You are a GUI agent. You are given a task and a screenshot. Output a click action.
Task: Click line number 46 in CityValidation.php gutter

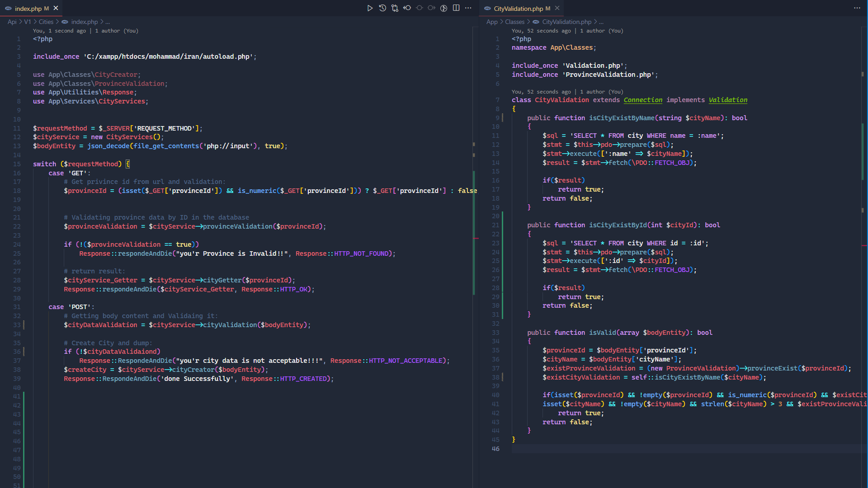[495, 449]
